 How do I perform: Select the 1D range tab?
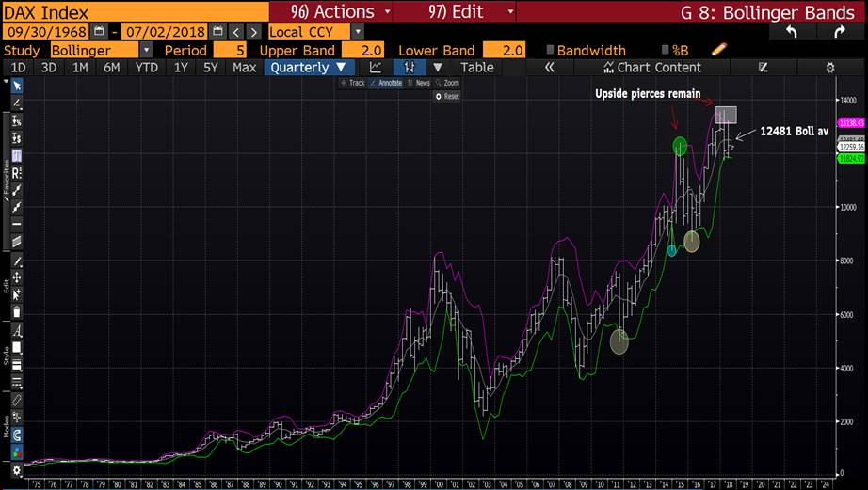(x=18, y=68)
